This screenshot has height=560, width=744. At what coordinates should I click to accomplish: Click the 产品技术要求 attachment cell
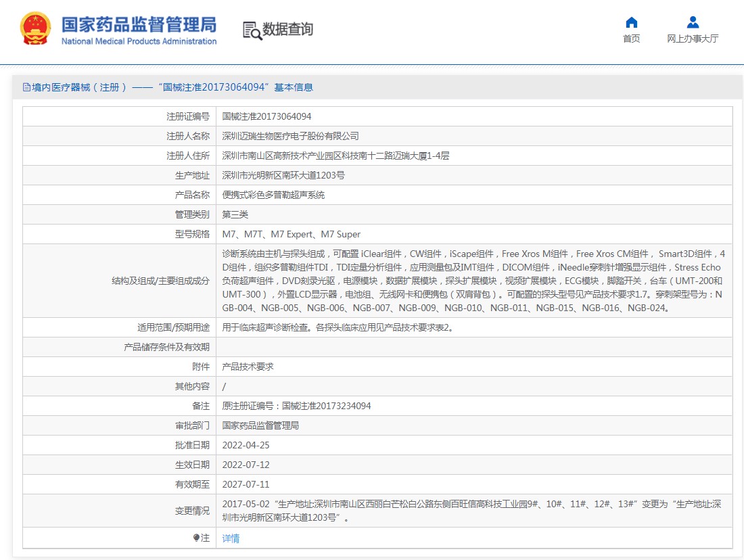[x=248, y=367]
